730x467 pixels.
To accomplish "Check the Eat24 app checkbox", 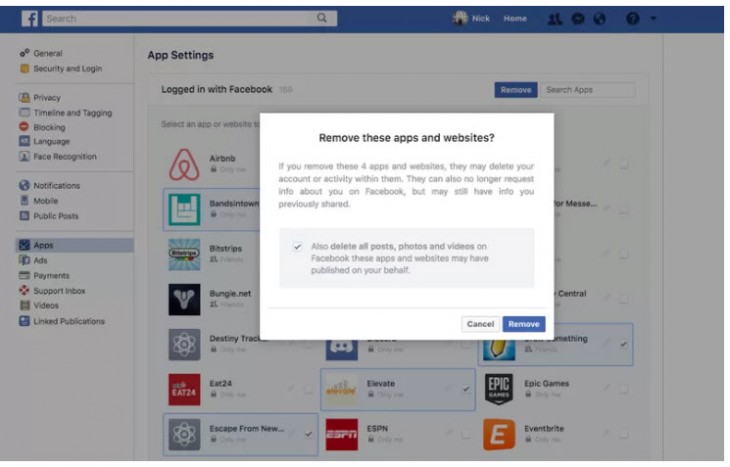I will [309, 389].
